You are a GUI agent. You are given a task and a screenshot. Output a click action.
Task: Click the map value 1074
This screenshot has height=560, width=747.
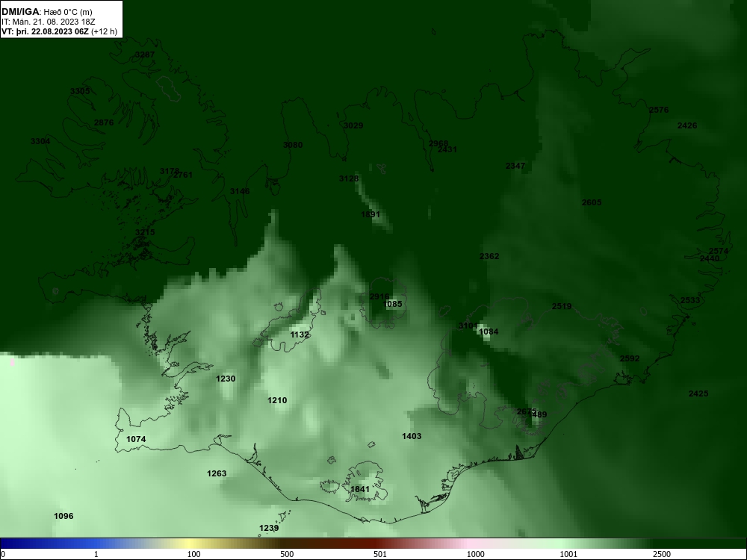[136, 440]
